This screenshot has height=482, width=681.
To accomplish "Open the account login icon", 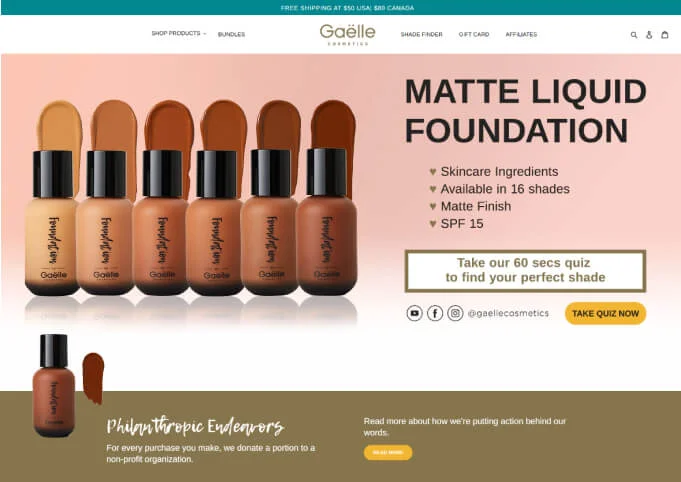I will [x=649, y=35].
